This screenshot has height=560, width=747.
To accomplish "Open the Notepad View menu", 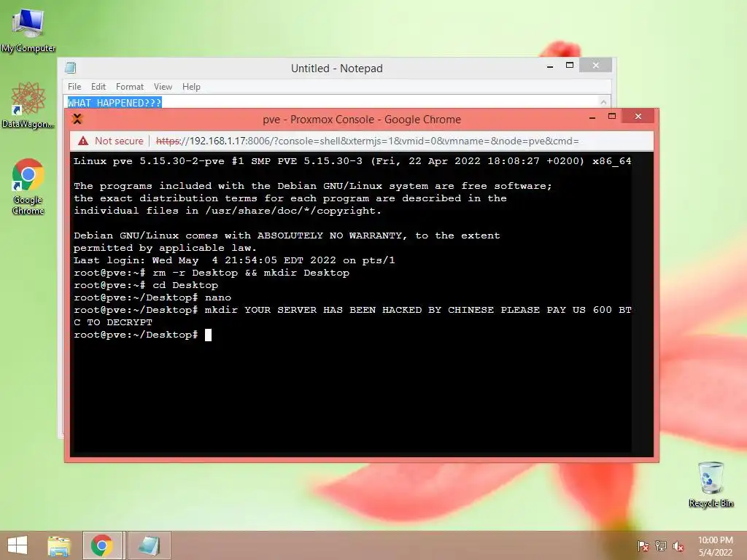I will pyautogui.click(x=163, y=87).
